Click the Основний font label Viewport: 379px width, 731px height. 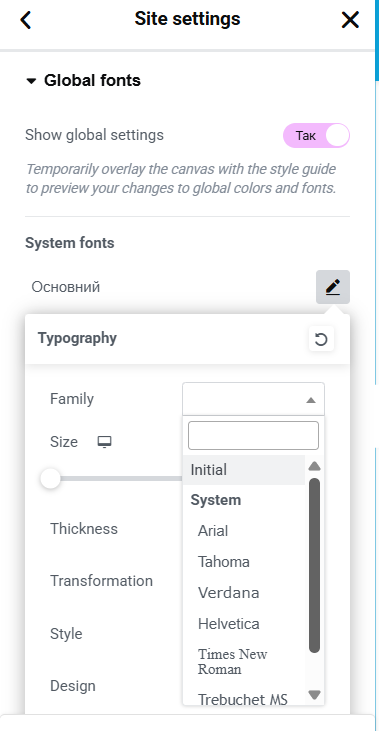66,287
